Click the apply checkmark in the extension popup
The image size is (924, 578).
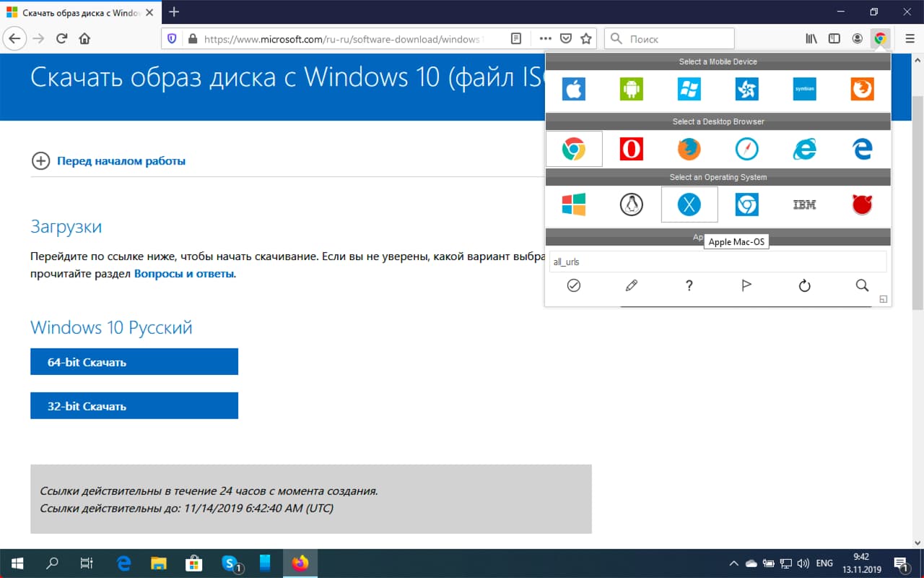coord(573,285)
